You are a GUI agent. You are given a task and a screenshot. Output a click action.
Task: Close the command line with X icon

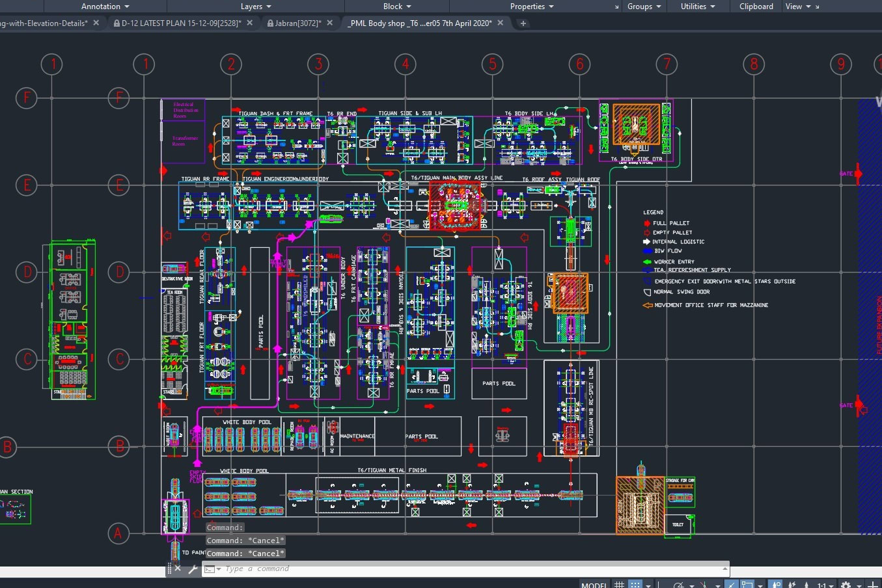click(x=178, y=568)
